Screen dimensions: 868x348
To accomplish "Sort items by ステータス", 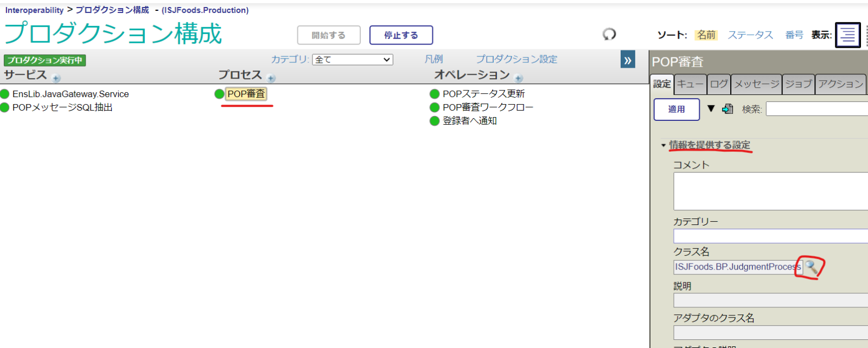I will (x=750, y=35).
